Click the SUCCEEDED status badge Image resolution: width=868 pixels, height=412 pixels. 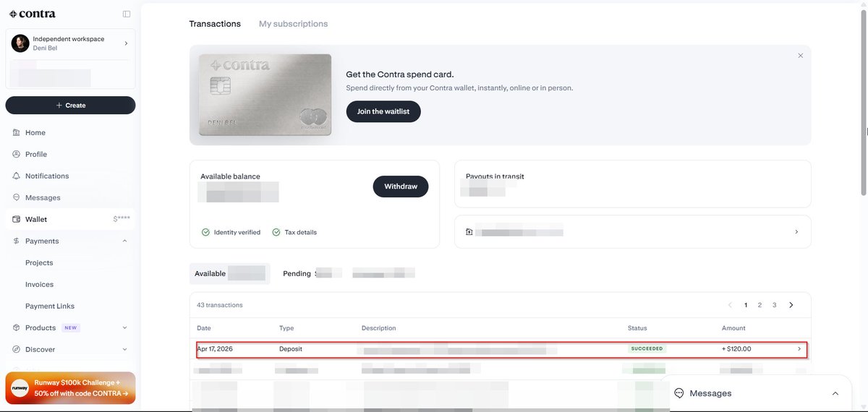pos(647,348)
